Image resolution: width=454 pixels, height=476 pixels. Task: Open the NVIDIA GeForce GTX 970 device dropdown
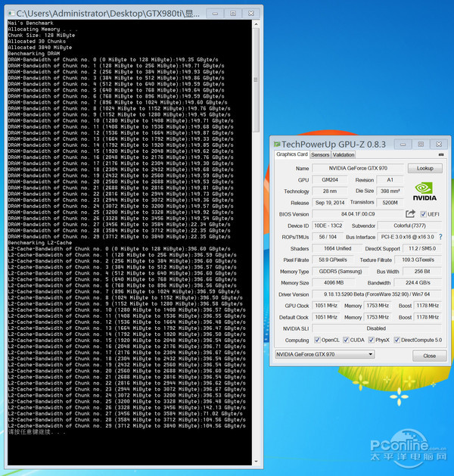coord(325,354)
